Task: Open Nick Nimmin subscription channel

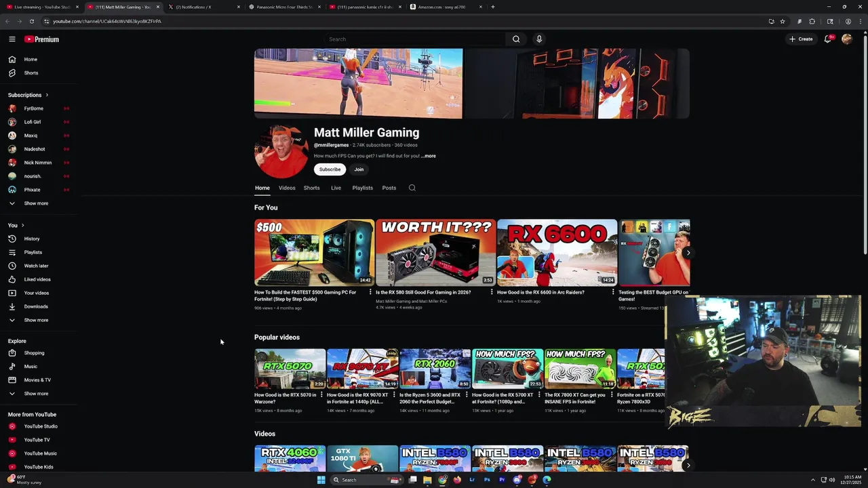Action: (x=39, y=163)
